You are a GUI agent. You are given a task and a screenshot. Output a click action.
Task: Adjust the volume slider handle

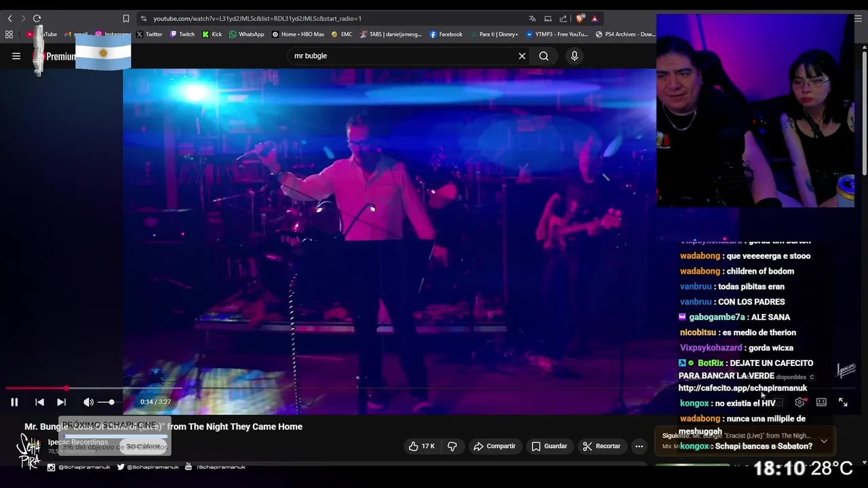point(111,402)
